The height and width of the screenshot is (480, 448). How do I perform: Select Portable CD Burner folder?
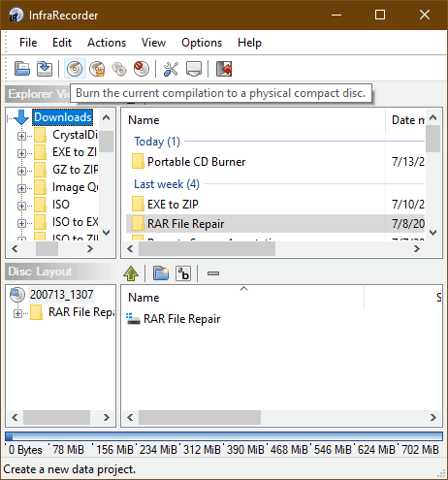(197, 162)
